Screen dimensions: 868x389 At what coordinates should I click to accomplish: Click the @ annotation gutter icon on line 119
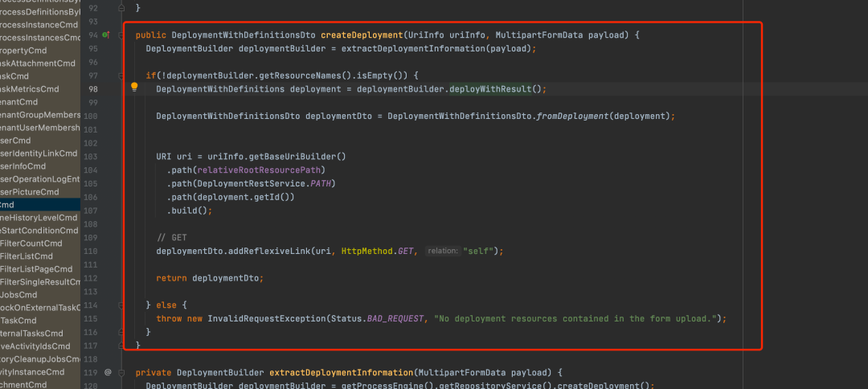click(x=108, y=372)
